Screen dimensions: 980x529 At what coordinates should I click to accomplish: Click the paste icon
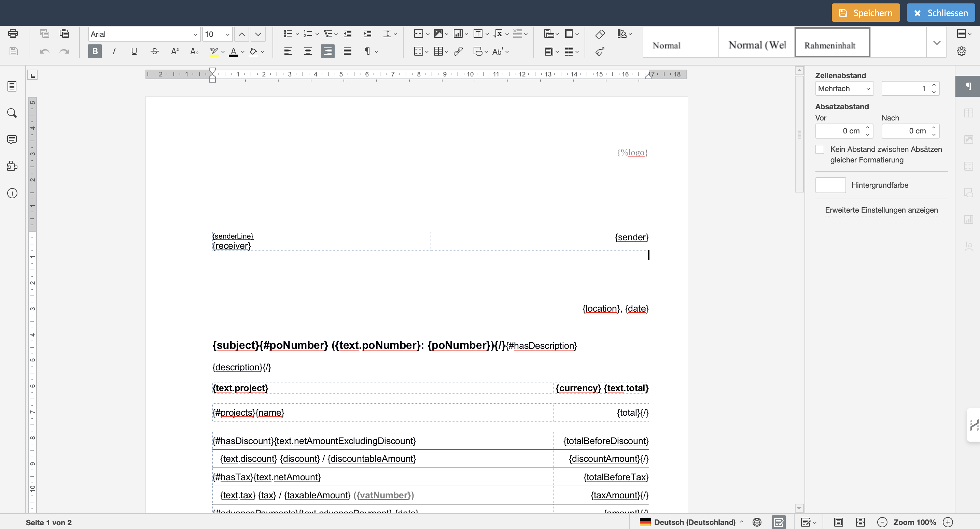(x=64, y=33)
